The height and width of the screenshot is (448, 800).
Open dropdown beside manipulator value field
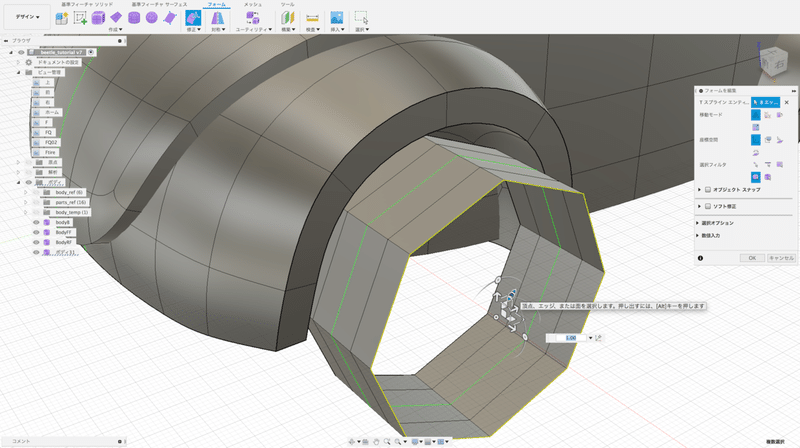pos(590,338)
